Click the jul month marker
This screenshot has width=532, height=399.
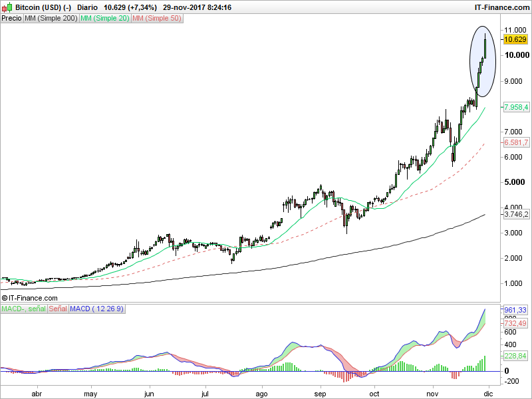pos(205,394)
